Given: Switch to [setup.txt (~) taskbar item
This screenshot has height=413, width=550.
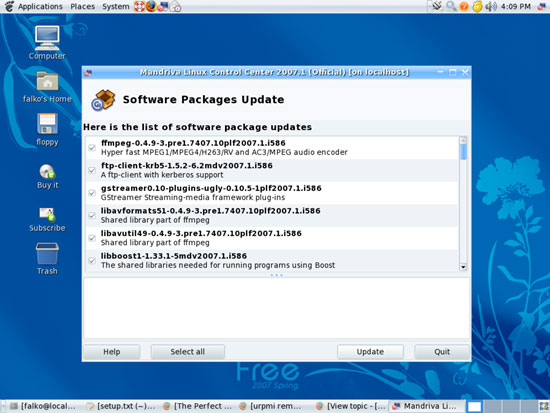Looking at the screenshot, I should pyautogui.click(x=121, y=406).
